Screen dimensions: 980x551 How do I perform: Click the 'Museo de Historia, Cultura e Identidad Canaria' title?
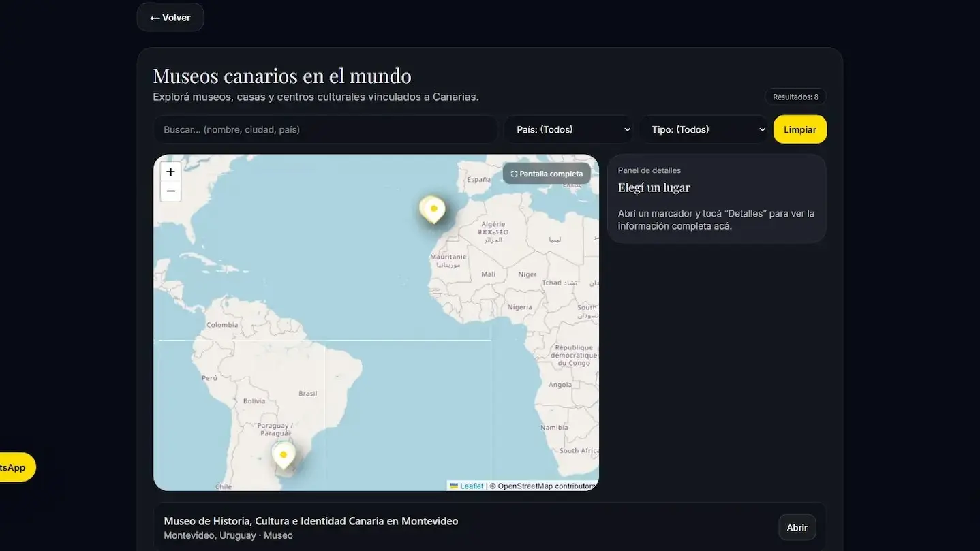[x=311, y=521]
